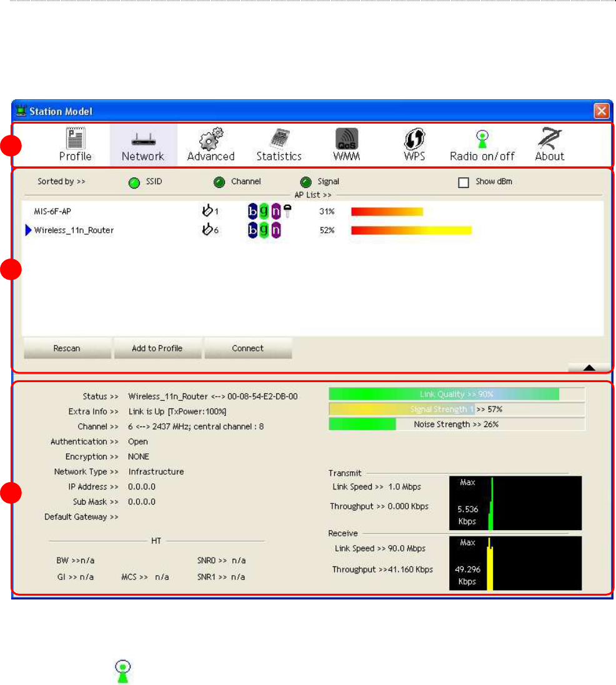
Task: Click the 802.11n badge on Wireless_11n_Router row
Action: pyautogui.click(x=276, y=230)
